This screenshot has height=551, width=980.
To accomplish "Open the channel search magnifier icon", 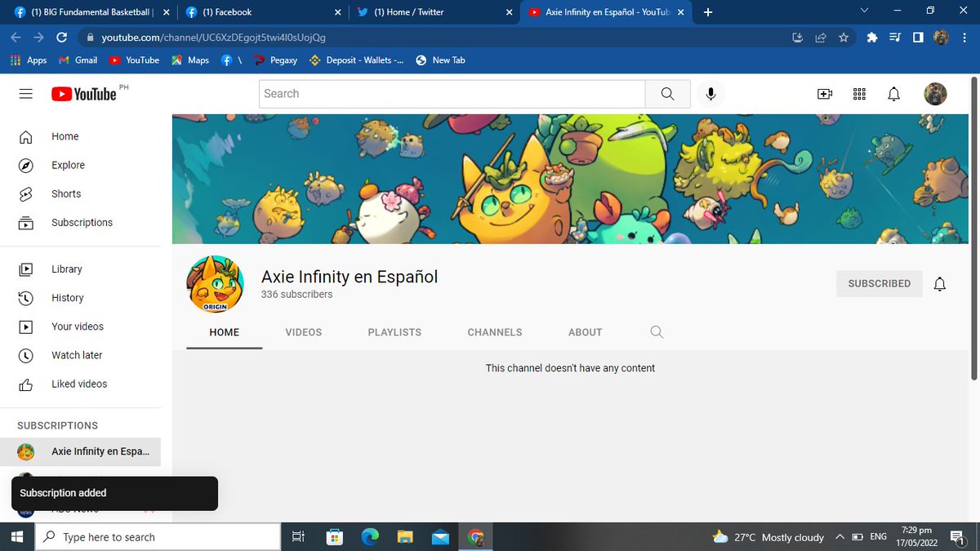I will point(657,332).
